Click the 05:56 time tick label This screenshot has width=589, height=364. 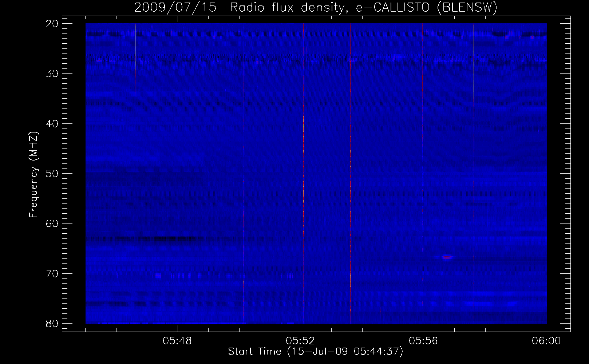coord(424,341)
